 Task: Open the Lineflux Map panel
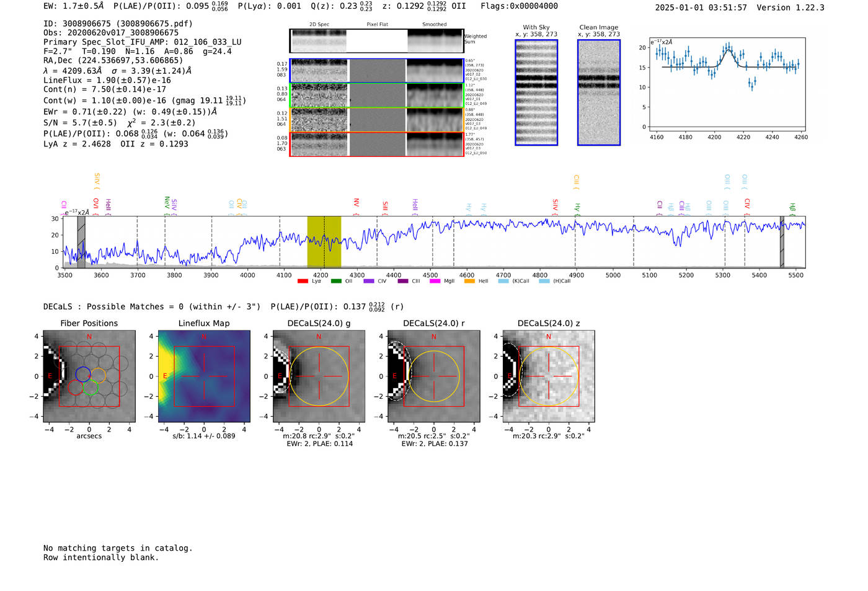click(x=204, y=376)
